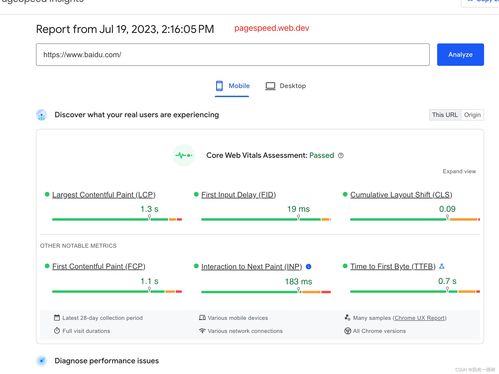Image resolution: width=499 pixels, height=374 pixels.
Task: Click the TTFB distribution bar
Action: pyautogui.click(x=415, y=292)
